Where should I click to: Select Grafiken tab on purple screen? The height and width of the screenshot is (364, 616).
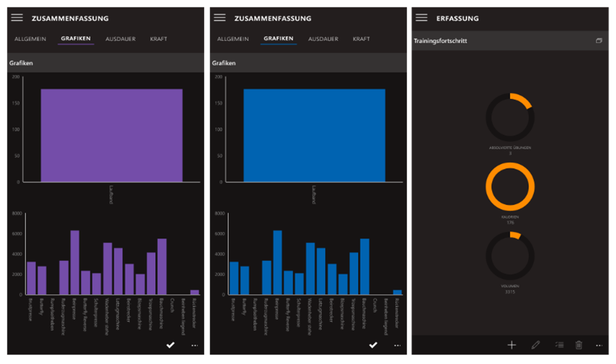pos(76,39)
